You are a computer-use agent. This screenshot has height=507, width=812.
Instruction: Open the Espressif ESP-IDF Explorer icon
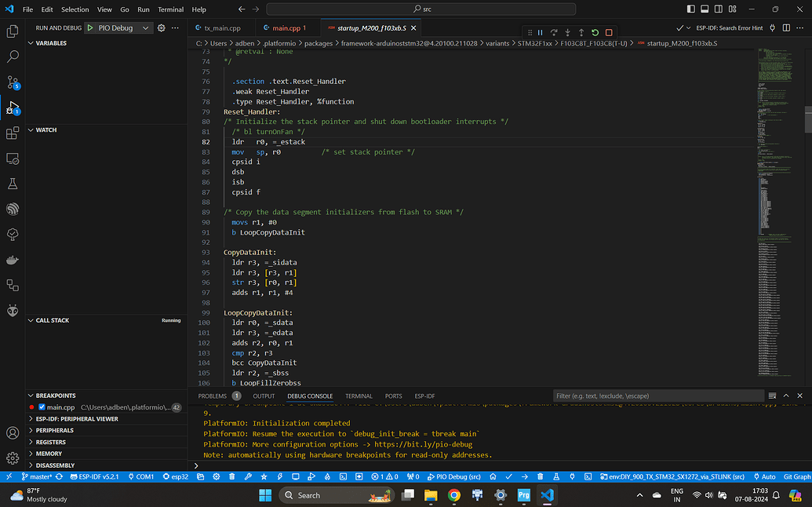tap(13, 209)
